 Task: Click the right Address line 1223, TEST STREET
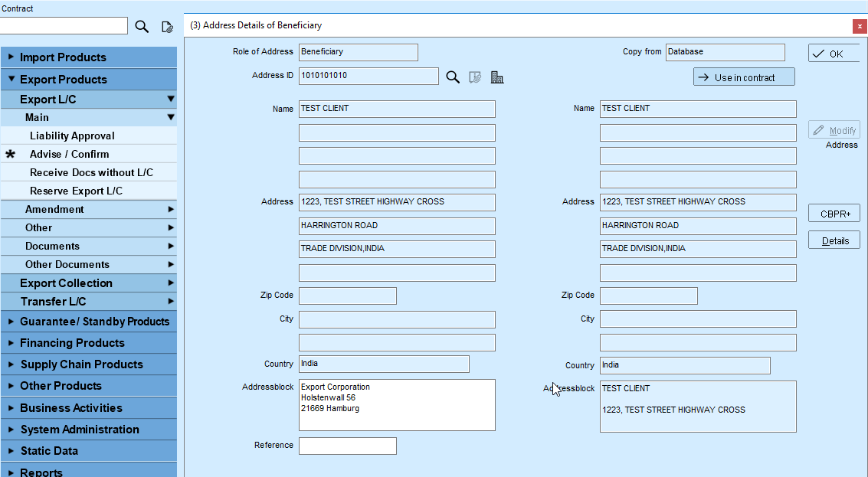[698, 202]
